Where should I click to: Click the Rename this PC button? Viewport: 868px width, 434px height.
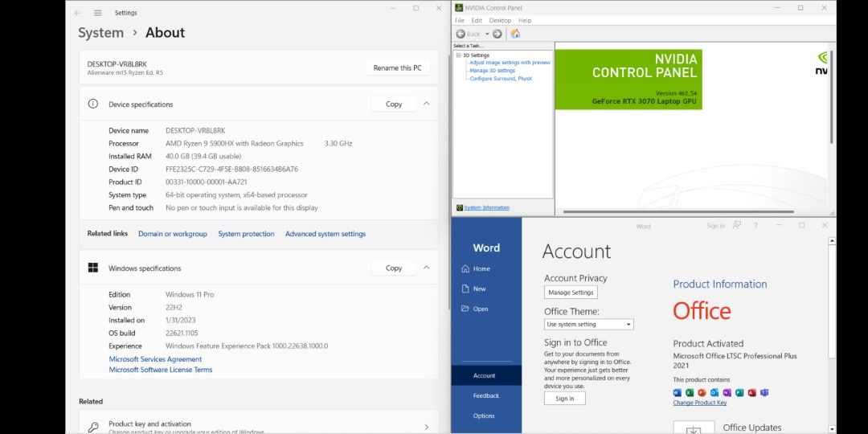click(x=397, y=68)
